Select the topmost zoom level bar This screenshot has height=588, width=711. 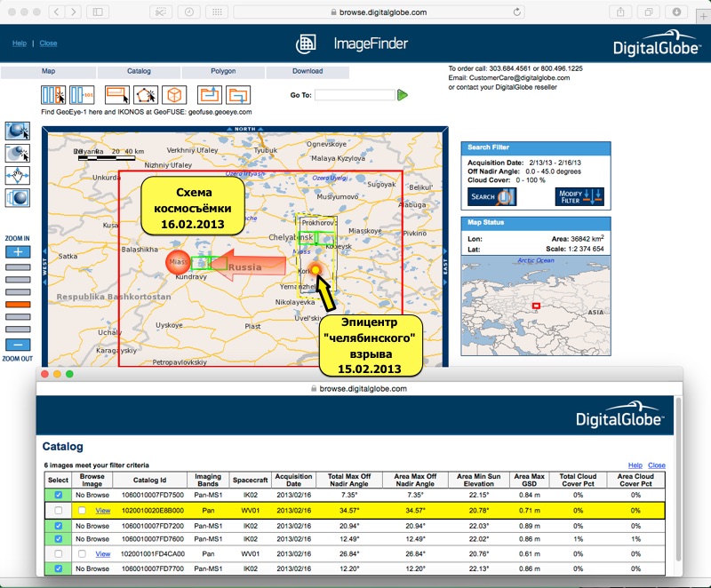[x=18, y=267]
